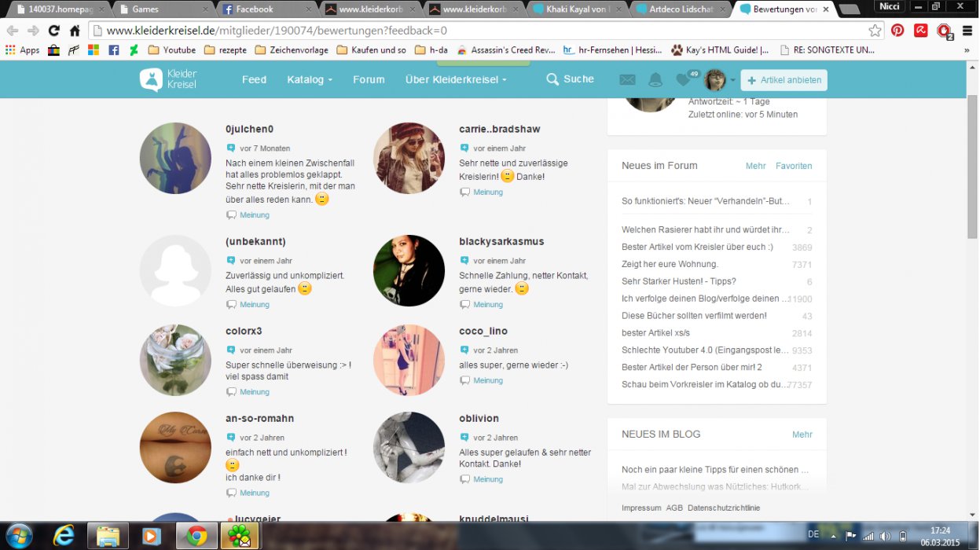Click carrie..bradshaw's profile picture
Screen dimensions: 980x550
tap(409, 158)
